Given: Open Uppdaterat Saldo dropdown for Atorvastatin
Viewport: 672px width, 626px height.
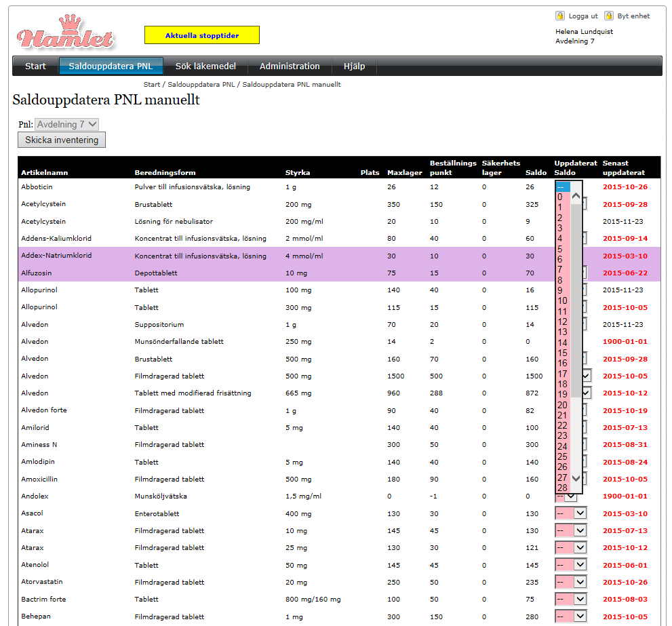Looking at the screenshot, I should pyautogui.click(x=571, y=582).
